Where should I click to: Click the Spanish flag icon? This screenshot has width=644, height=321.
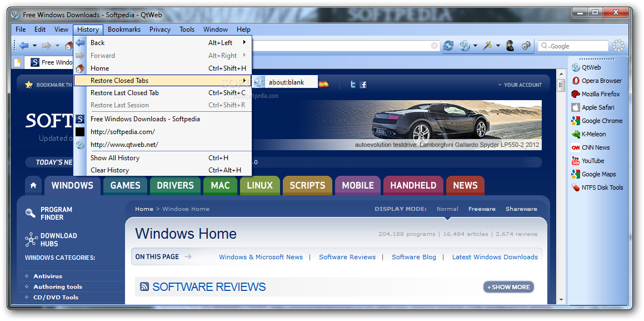coord(323,84)
